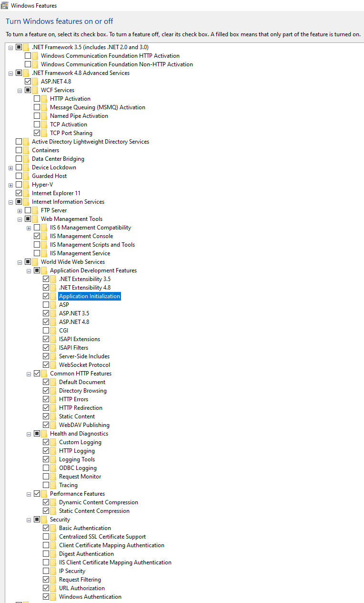364x603 pixels.
Task: Collapse the Common HTTP Features node
Action: pyautogui.click(x=29, y=374)
